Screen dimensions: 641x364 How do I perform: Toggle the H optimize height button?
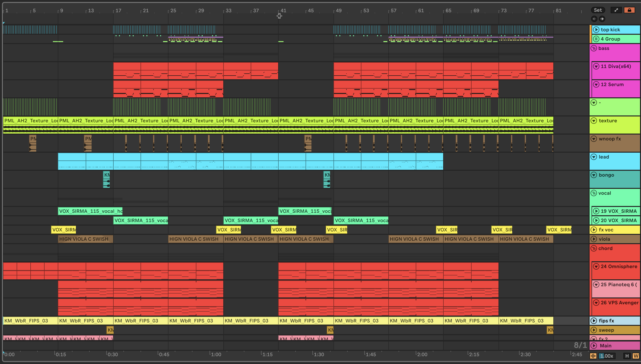click(x=627, y=356)
